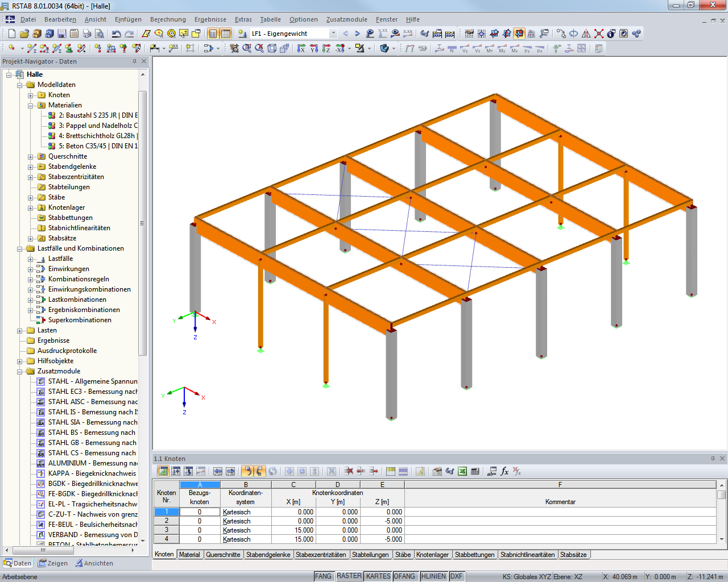
Task: Toggle HLINIEN in the status bar
Action: pyautogui.click(x=434, y=576)
